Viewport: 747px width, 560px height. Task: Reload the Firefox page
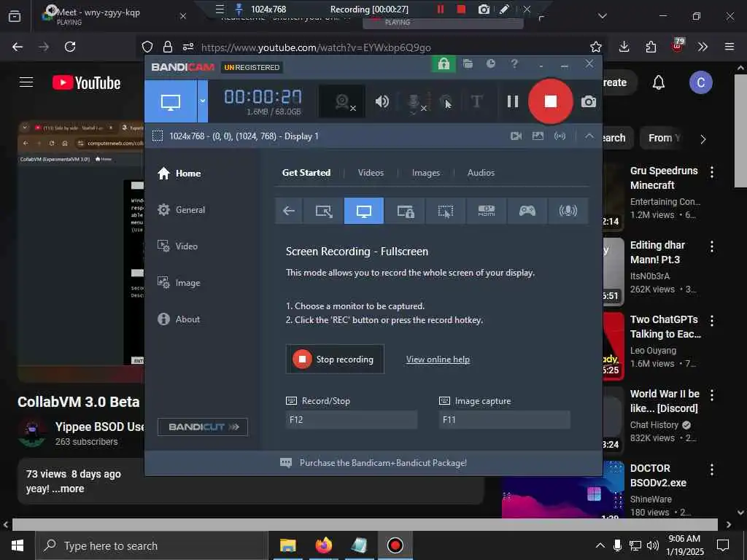70,47
